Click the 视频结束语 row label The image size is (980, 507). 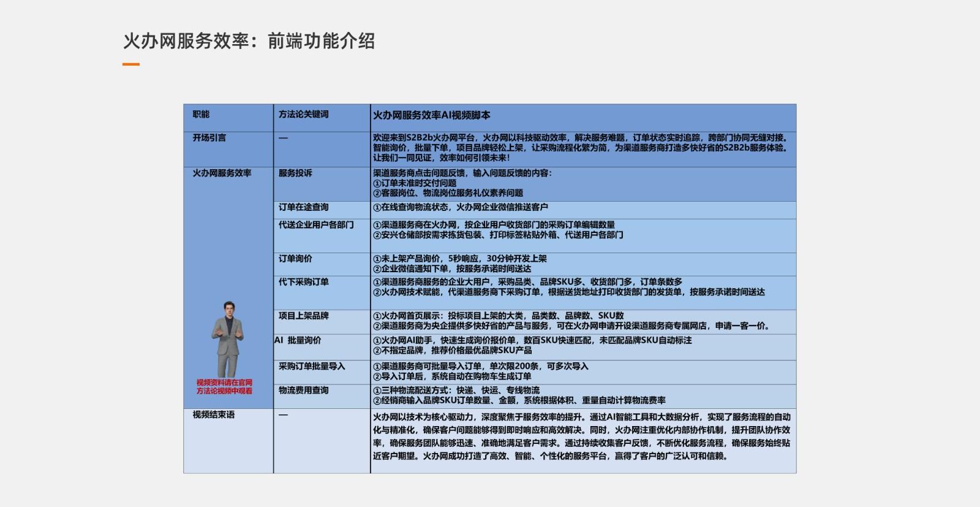tap(214, 415)
